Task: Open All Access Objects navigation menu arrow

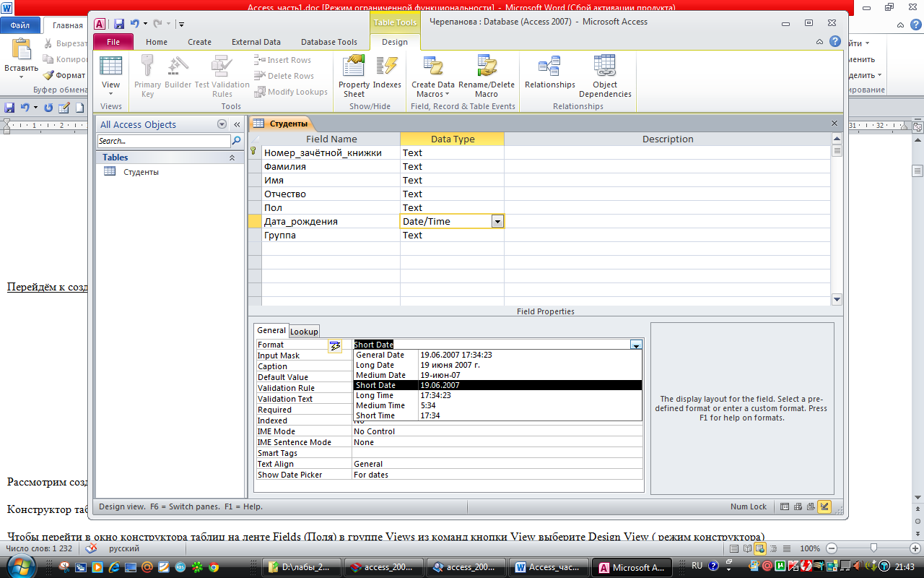Action: (x=222, y=124)
